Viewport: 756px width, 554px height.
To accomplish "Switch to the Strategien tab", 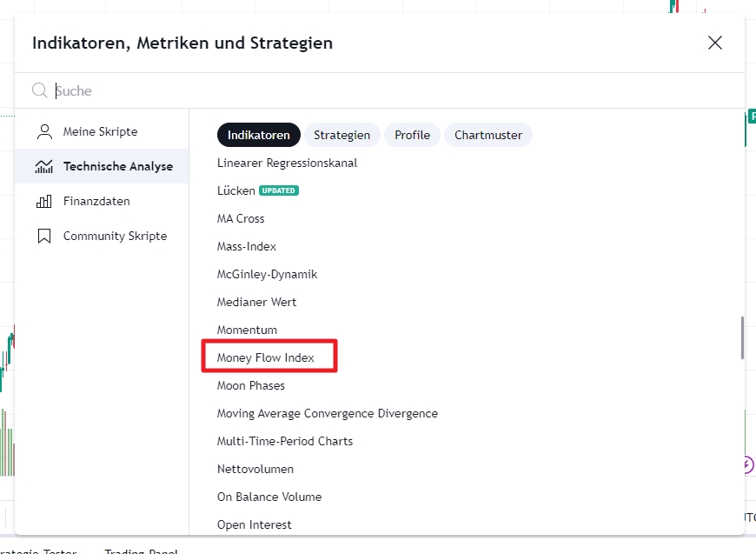I will tap(342, 135).
